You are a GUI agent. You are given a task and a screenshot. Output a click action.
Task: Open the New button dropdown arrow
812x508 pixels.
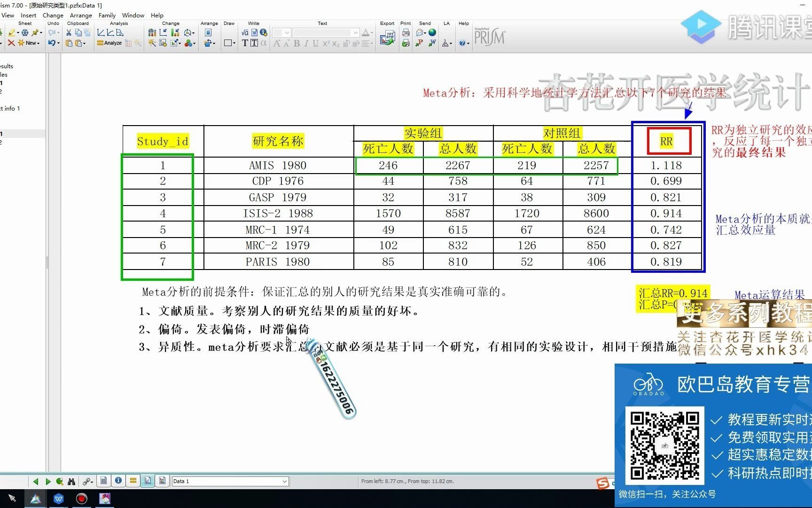coord(39,43)
